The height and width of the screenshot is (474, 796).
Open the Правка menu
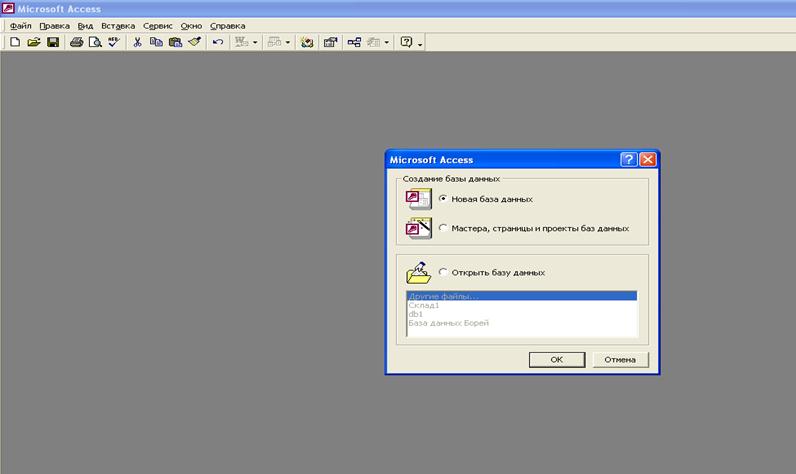coord(54,26)
